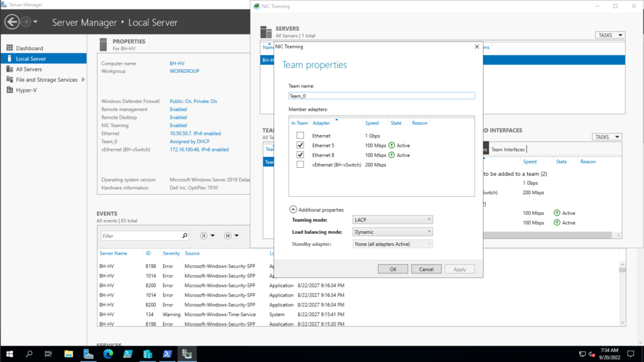This screenshot has height=362, width=644.
Task: Uncheck the Ethernet 5 adapter checkbox
Action: tap(300, 145)
